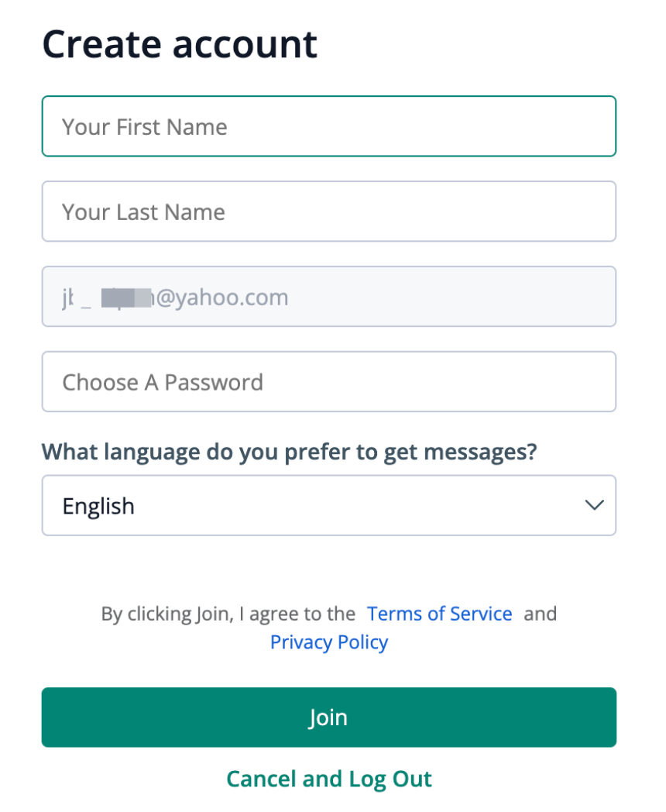
Task: Click the word 'and' after Terms of Service
Action: tap(541, 614)
